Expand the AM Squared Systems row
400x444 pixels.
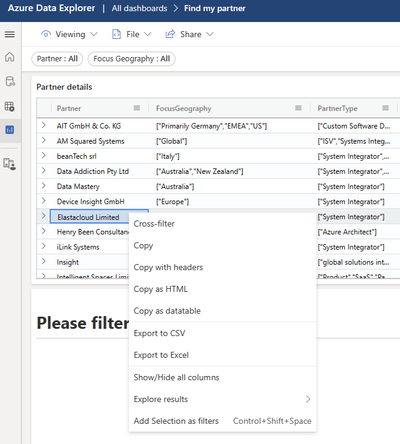[43, 140]
